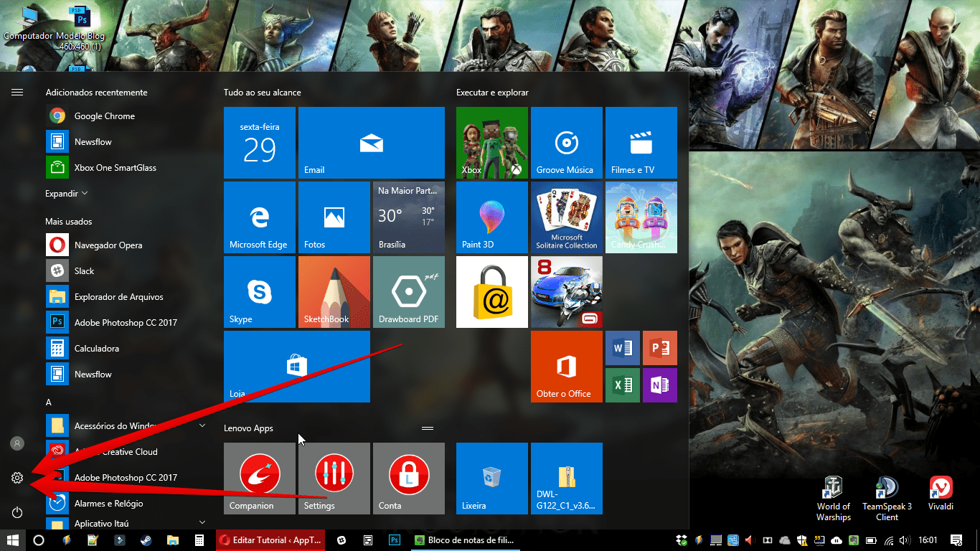Open the Settings gear in Start sidebar
Image resolution: width=980 pixels, height=551 pixels.
coord(17,478)
